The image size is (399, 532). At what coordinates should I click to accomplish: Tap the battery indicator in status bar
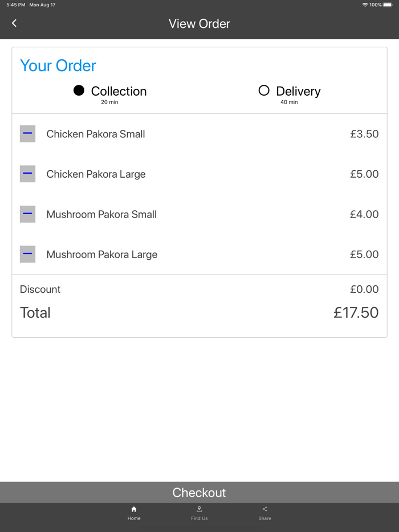click(x=388, y=5)
